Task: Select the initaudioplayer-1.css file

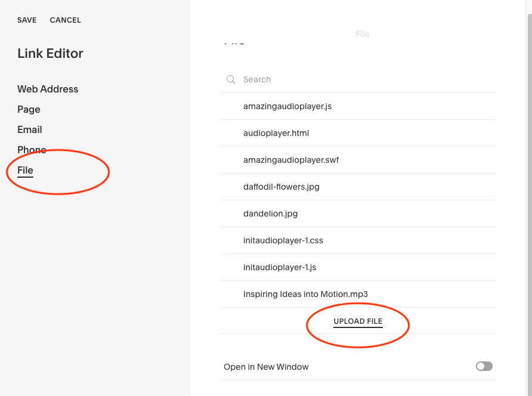Action: pyautogui.click(x=283, y=240)
